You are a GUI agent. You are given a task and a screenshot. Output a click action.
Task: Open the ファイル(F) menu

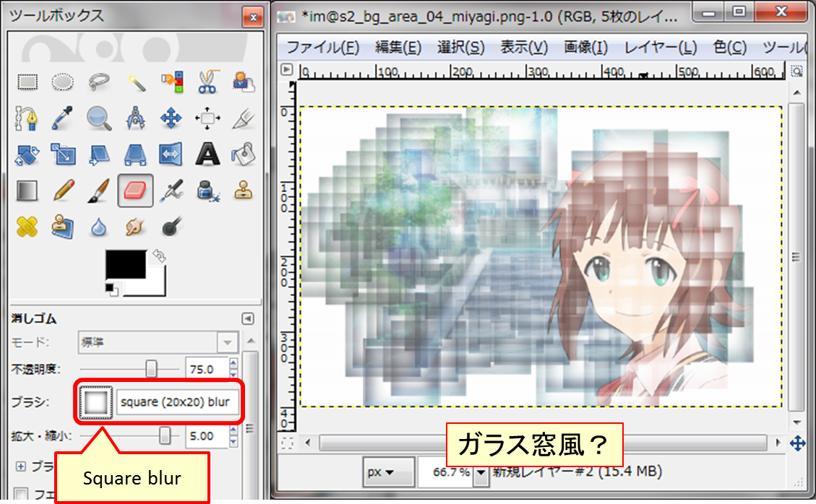click(x=322, y=48)
